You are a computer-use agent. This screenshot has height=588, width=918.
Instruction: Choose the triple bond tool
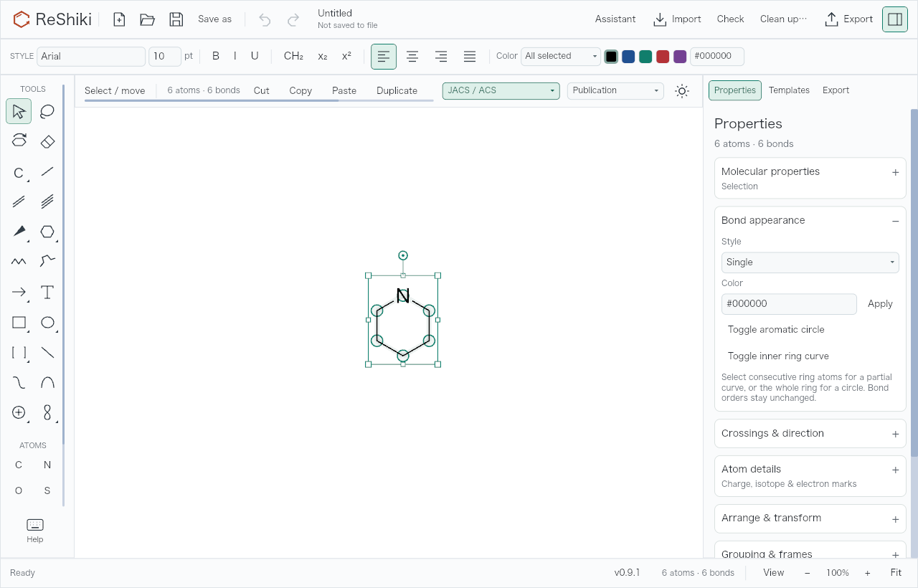tap(47, 201)
